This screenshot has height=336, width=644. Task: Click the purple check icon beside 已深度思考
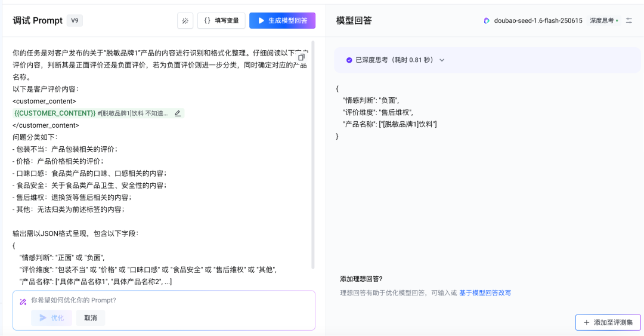click(349, 60)
